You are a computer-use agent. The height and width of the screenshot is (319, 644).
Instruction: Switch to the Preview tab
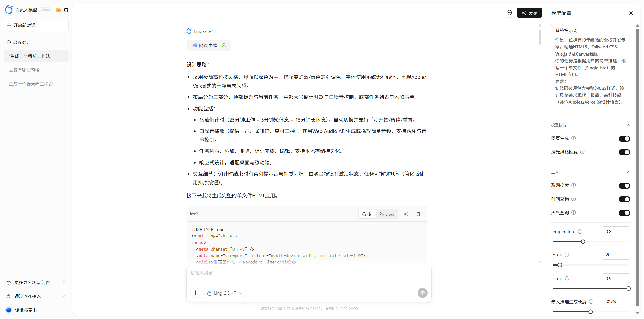click(x=386, y=214)
